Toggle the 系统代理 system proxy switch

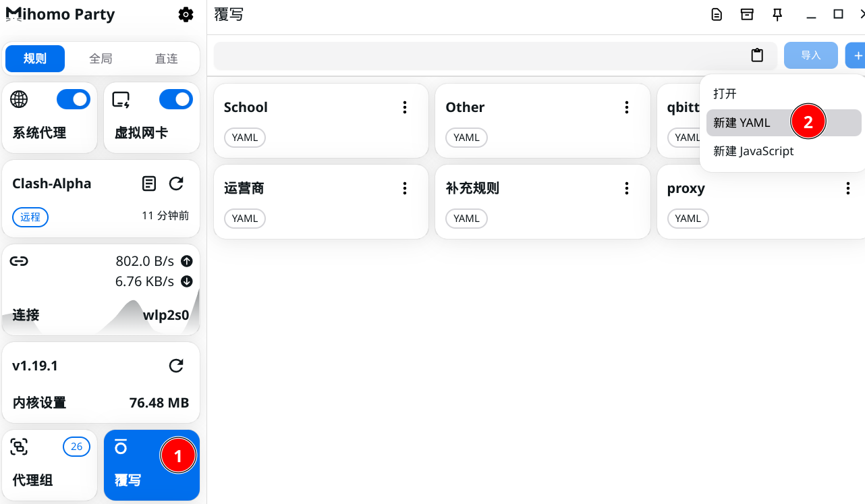73,100
